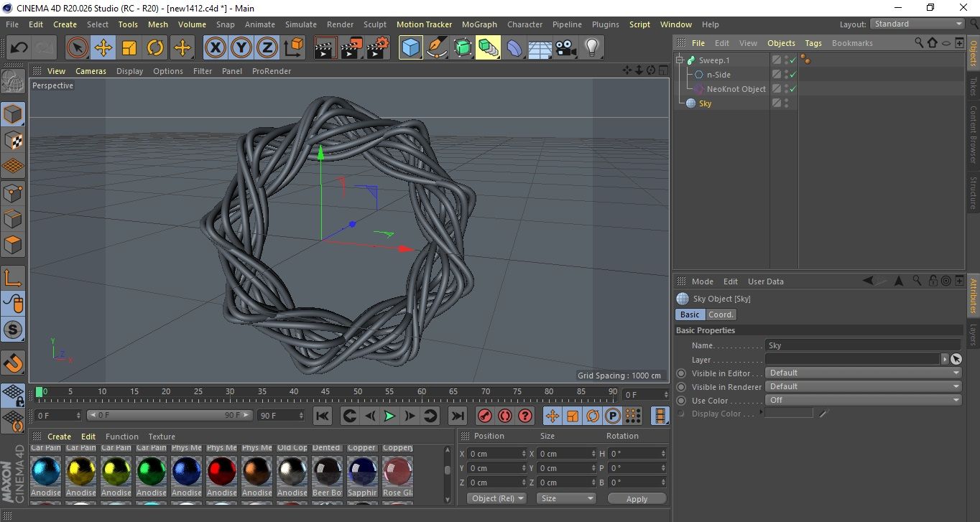Add a Light object

(x=591, y=48)
